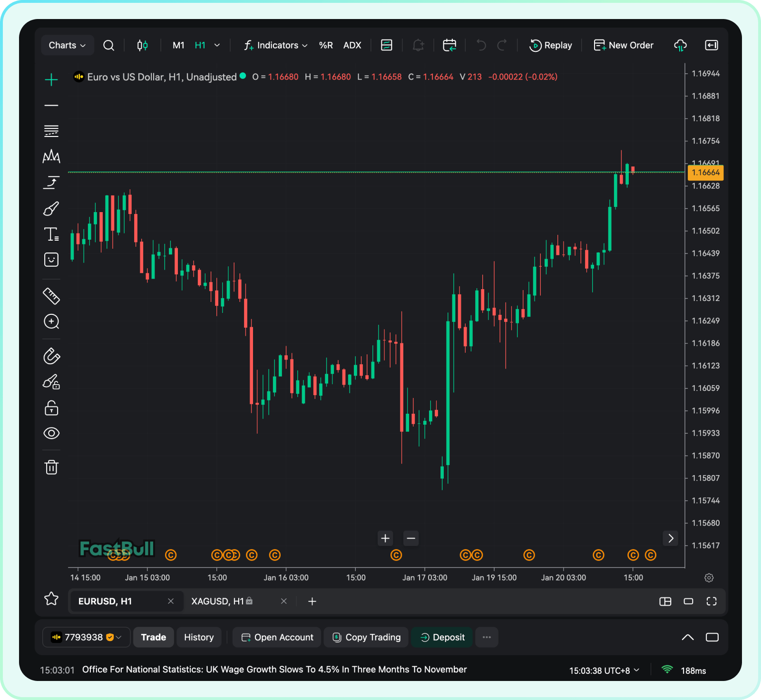Viewport: 761px width, 700px height.
Task: Select the ruler measure tool
Action: coord(51,296)
